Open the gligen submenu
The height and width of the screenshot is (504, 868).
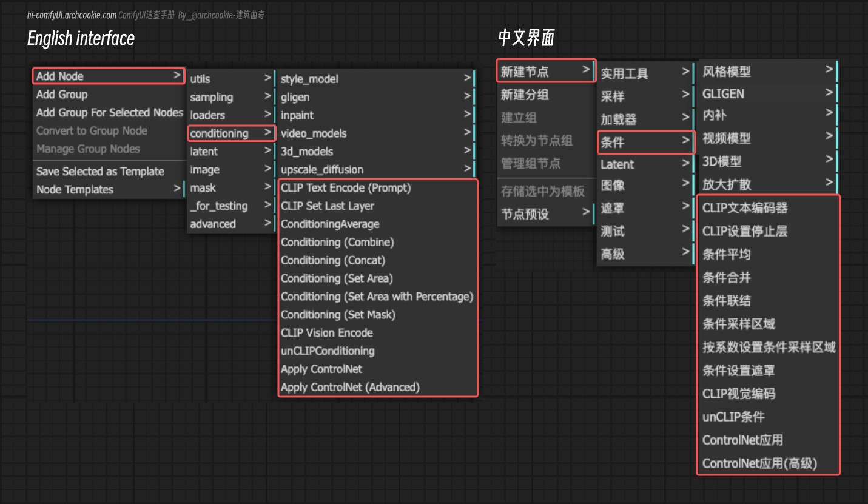tap(376, 97)
